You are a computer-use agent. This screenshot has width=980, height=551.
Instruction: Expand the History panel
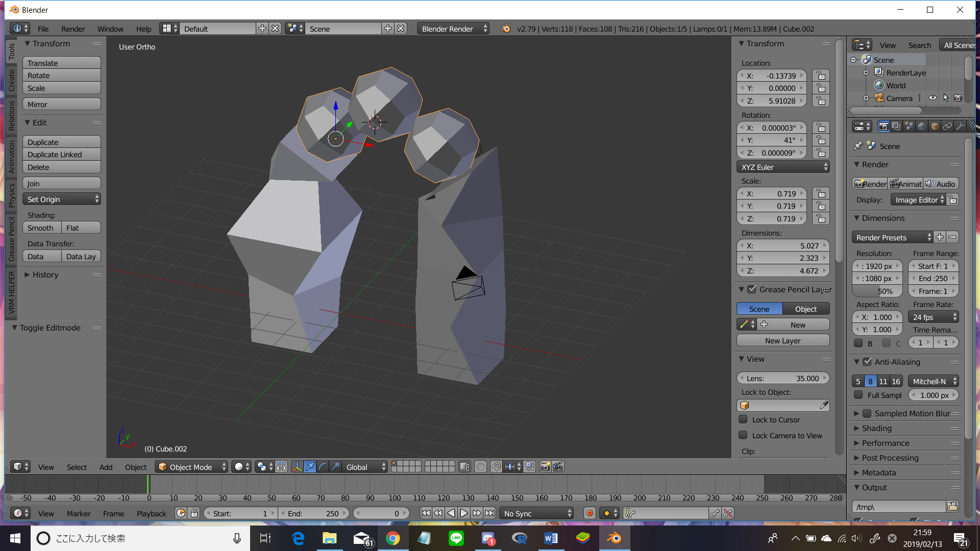click(45, 274)
